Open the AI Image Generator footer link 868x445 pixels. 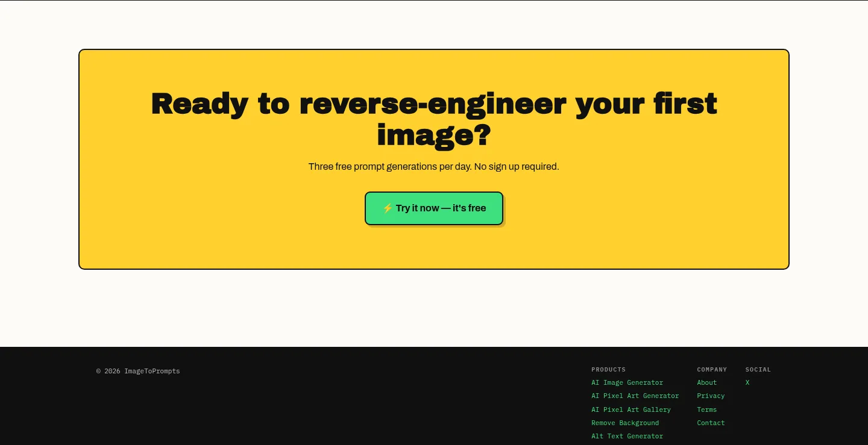tap(627, 382)
